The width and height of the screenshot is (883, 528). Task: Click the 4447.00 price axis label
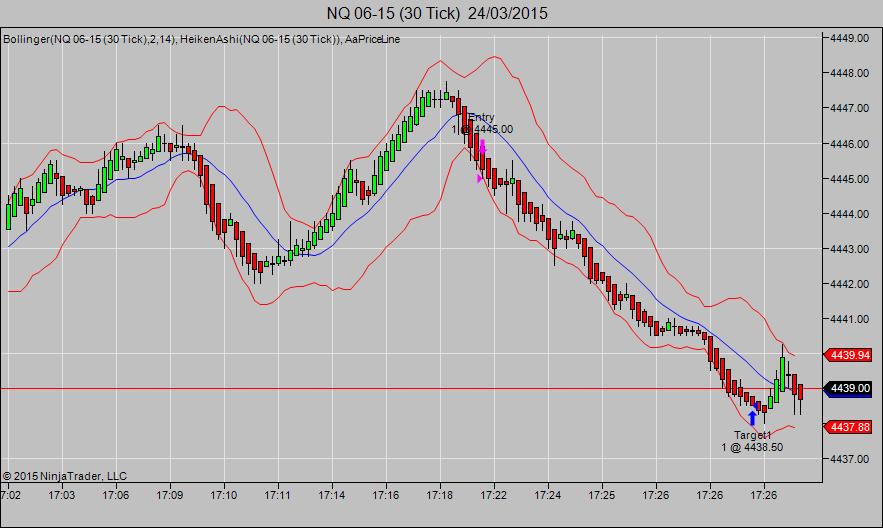849,108
